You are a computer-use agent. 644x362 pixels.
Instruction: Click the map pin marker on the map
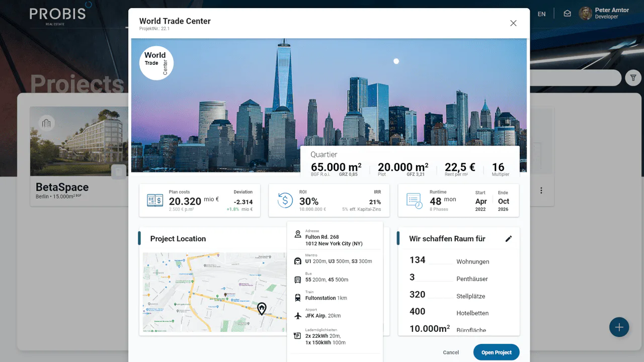point(262,309)
